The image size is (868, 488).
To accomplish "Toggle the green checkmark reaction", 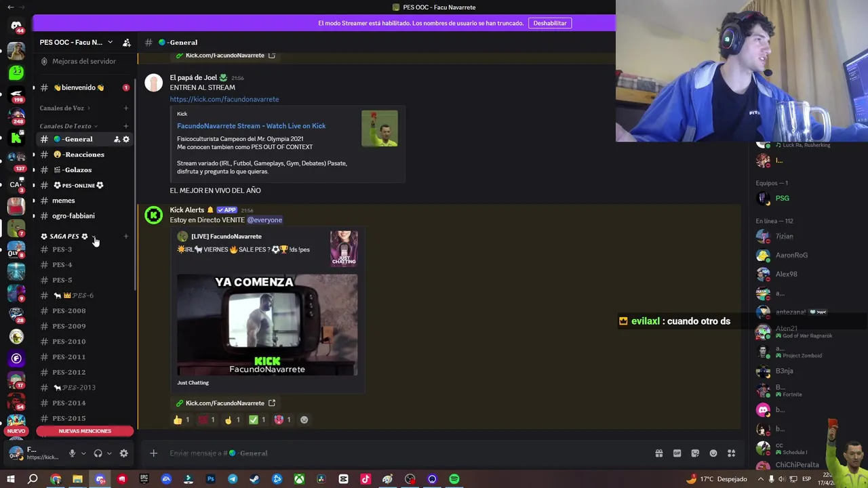I will click(x=256, y=420).
